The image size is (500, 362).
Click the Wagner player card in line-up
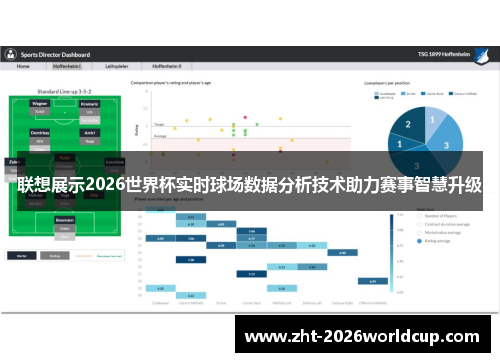(x=40, y=104)
